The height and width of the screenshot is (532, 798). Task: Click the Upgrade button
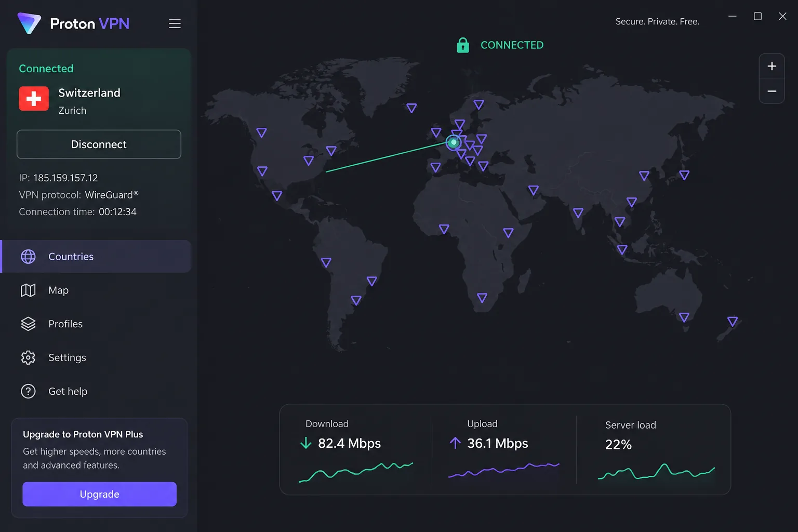point(99,494)
